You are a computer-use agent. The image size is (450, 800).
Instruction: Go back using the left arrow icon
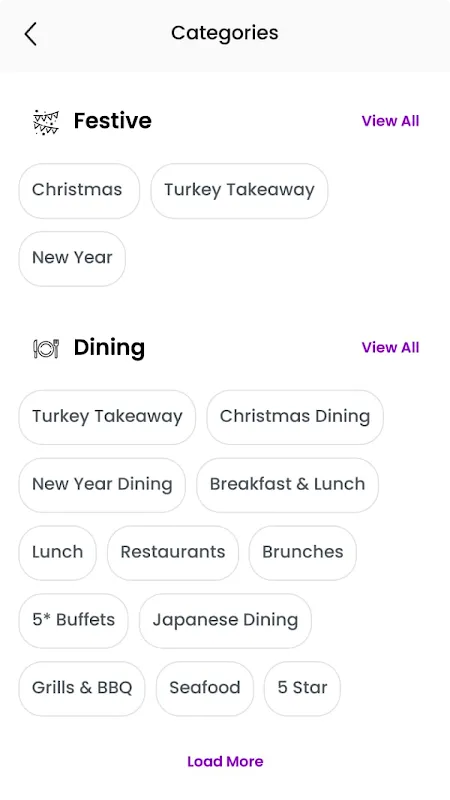(x=31, y=34)
